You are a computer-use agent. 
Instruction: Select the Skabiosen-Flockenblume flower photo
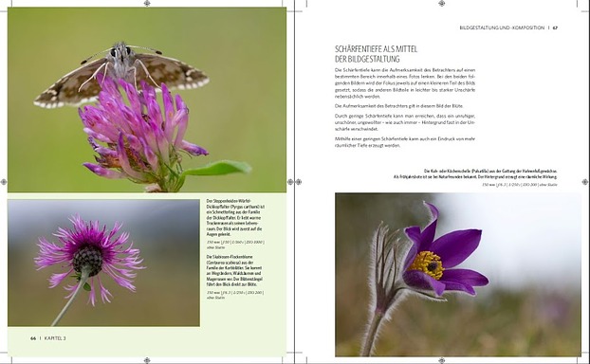[x=103, y=263]
